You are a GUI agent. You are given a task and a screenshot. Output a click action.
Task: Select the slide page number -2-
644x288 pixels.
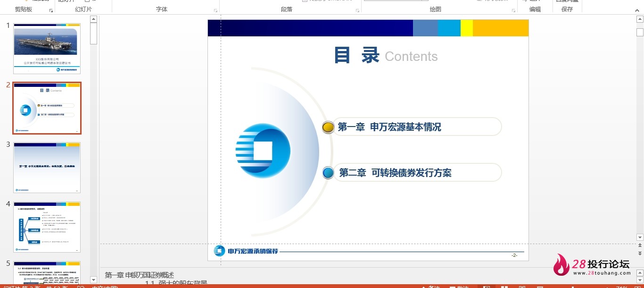point(514,255)
